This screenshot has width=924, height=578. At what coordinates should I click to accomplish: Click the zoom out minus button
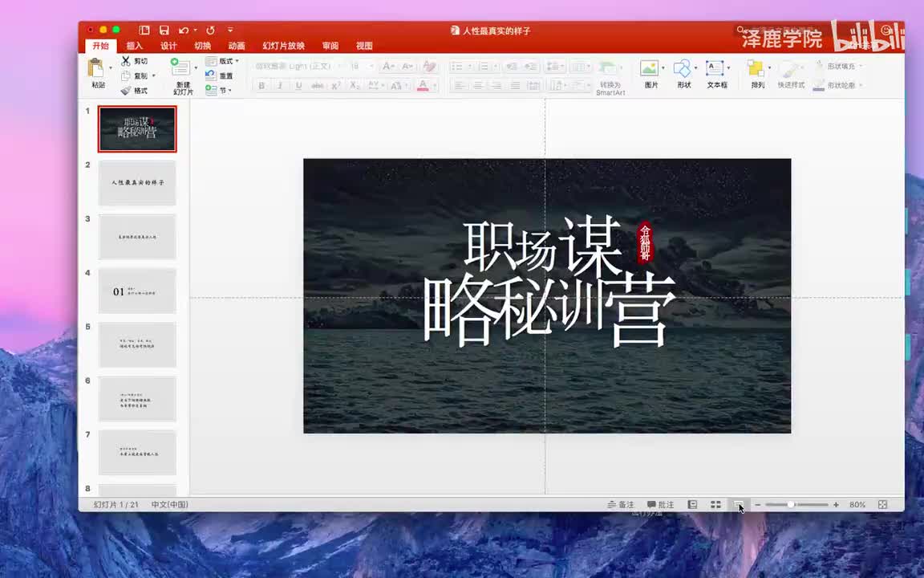(x=758, y=505)
